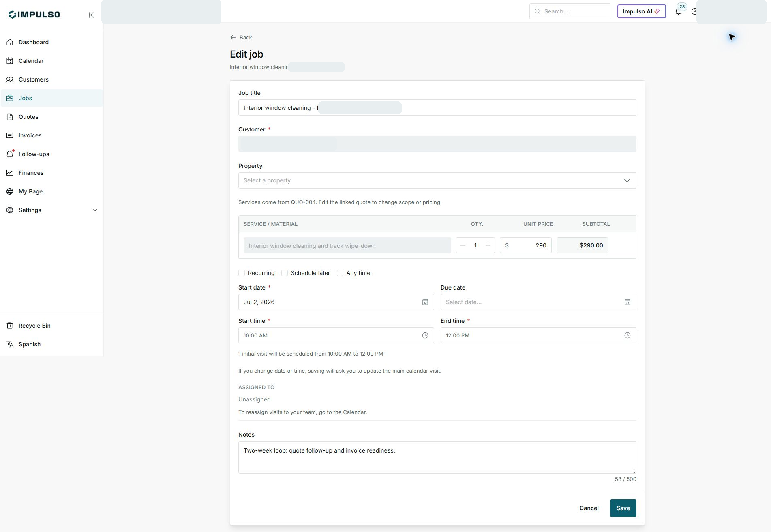Image resolution: width=771 pixels, height=532 pixels.
Task: Select Quotes in the sidebar
Action: (51, 117)
